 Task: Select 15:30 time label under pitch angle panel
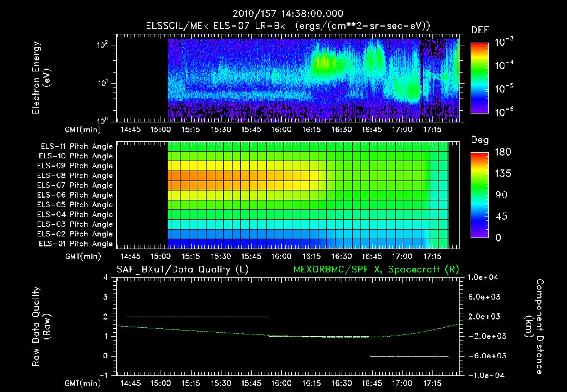(221, 256)
